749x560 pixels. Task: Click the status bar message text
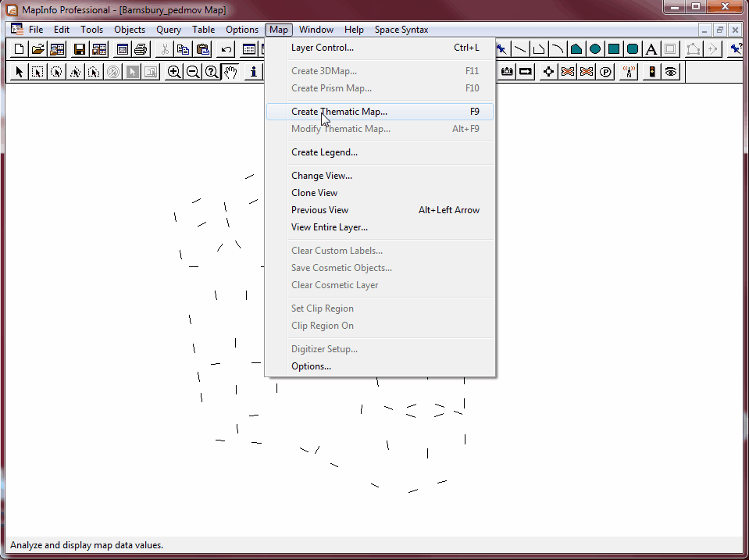tap(87, 545)
